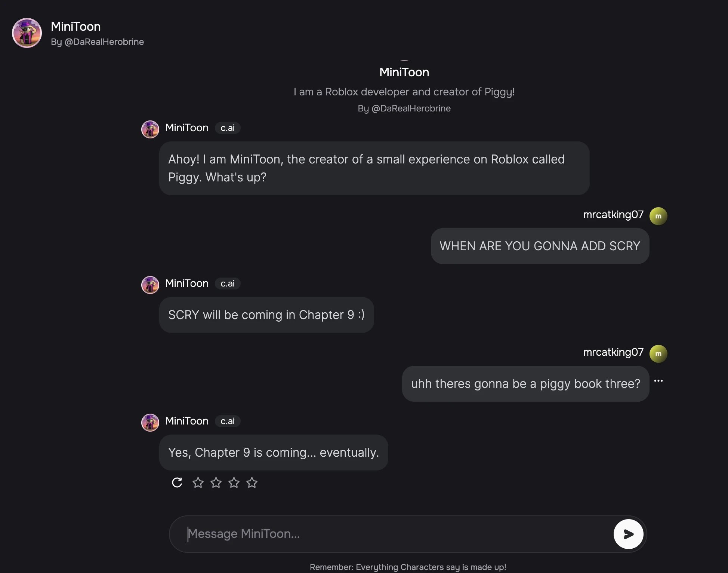Viewport: 728px width, 573px height.
Task: Click the MiniToon avatar beside the Ahoy greeting
Action: [x=150, y=129]
